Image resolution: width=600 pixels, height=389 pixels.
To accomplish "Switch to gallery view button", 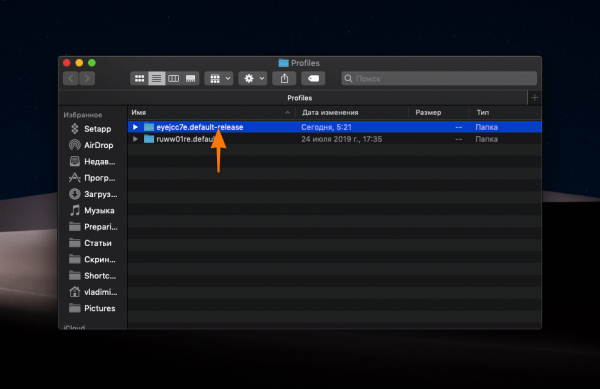I will (x=190, y=78).
